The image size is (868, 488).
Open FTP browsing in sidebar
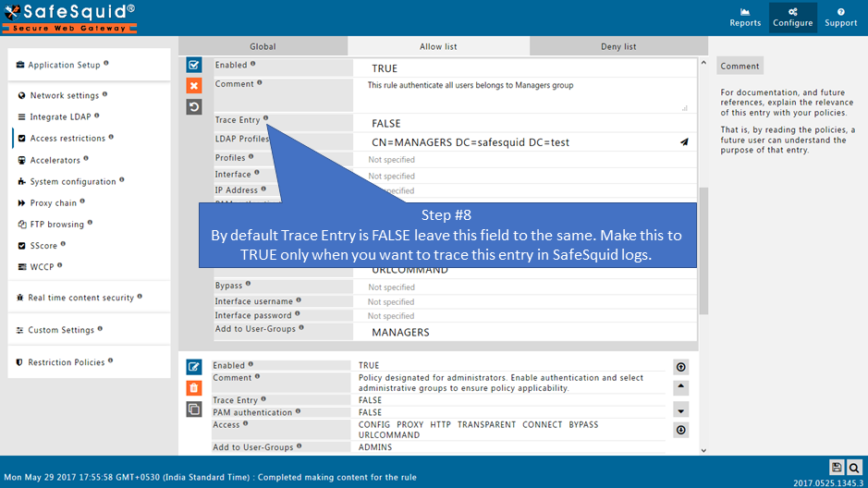coord(55,224)
